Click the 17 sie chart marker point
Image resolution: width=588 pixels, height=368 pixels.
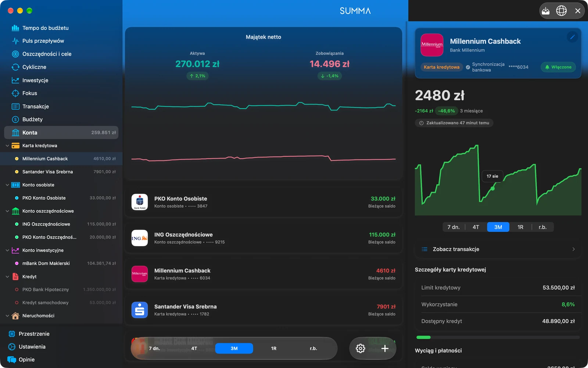tap(492, 188)
